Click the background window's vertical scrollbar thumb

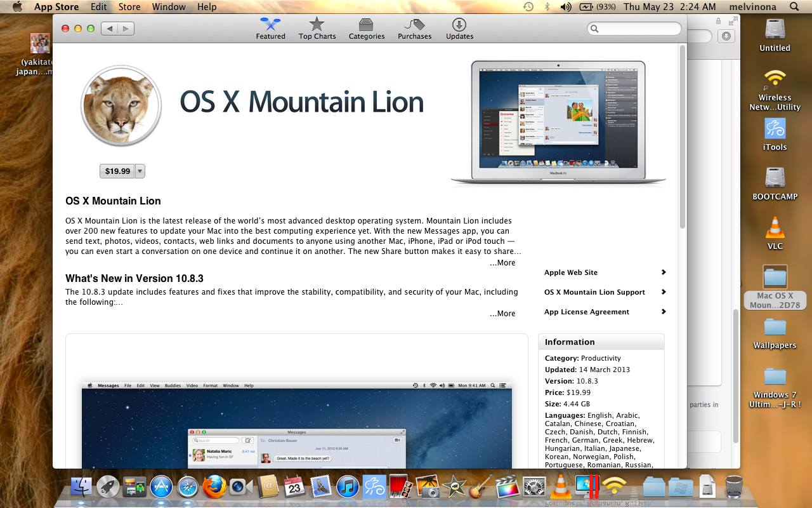click(x=736, y=376)
